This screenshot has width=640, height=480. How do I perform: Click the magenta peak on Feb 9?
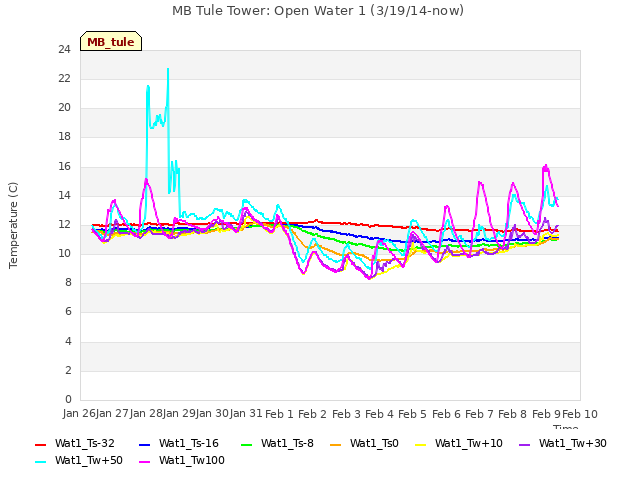(545, 166)
